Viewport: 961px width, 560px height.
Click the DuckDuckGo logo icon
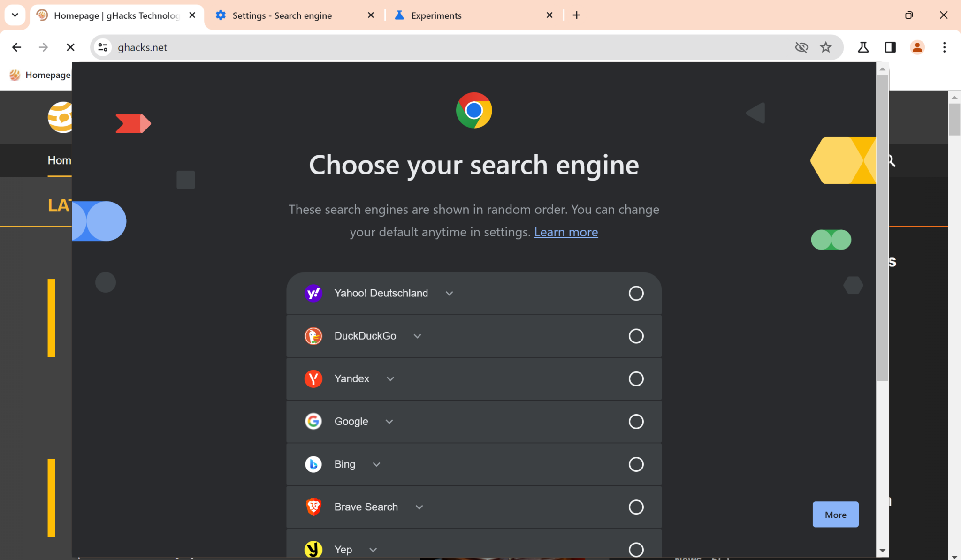pyautogui.click(x=313, y=336)
